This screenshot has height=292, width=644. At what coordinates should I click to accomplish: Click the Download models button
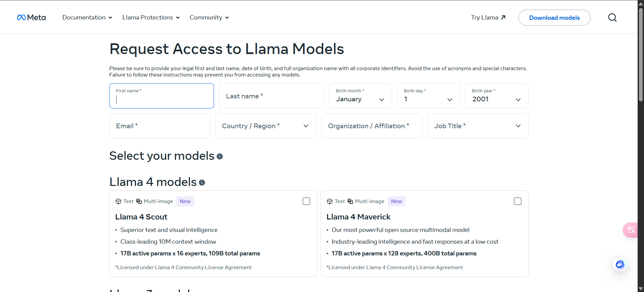click(x=554, y=18)
